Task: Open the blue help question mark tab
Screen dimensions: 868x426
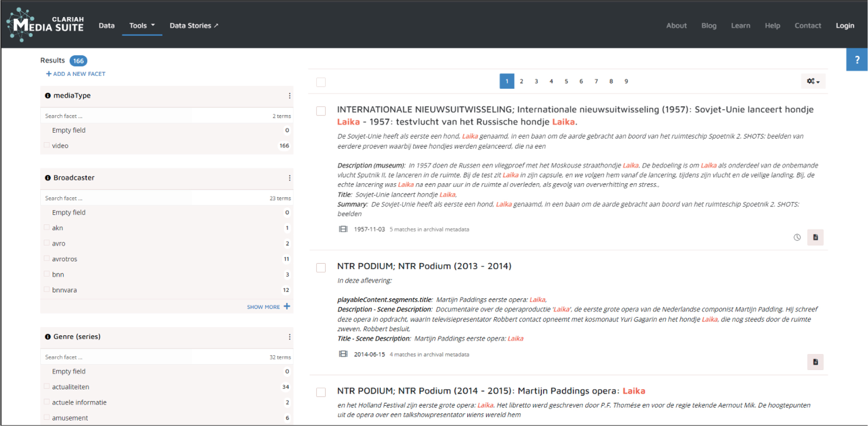Action: pyautogui.click(x=857, y=59)
